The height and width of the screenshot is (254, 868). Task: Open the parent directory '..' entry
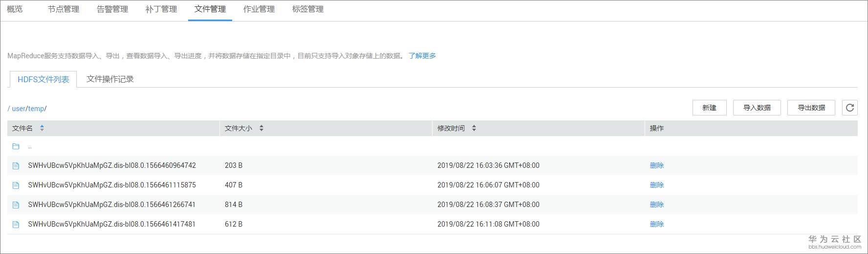30,146
